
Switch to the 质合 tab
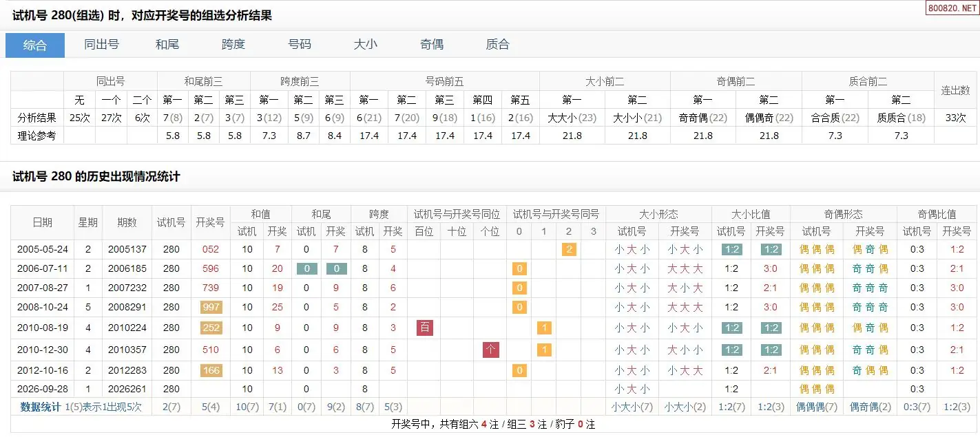(x=498, y=45)
